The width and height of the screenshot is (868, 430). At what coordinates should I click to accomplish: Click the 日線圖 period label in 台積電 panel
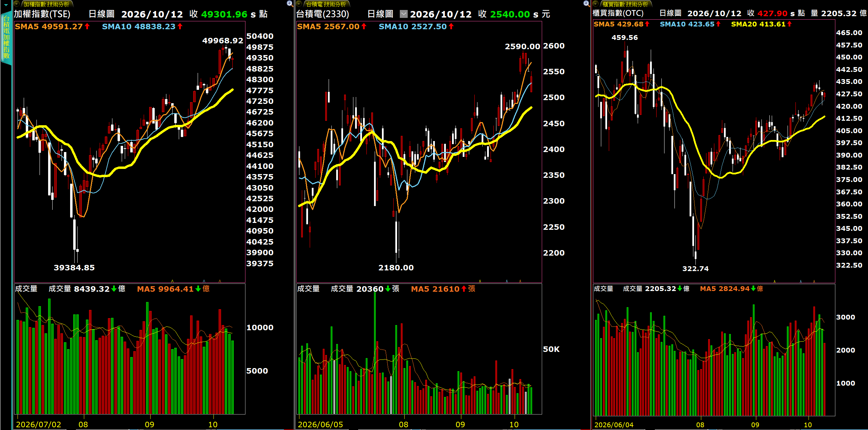pos(380,14)
